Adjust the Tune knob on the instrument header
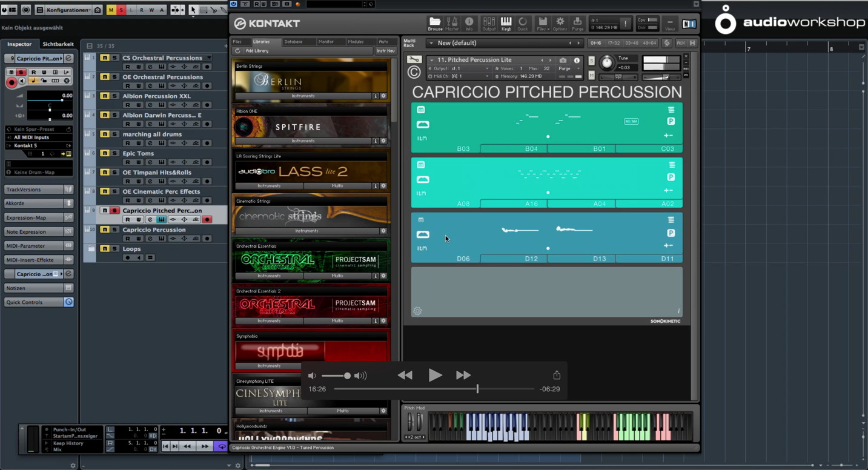This screenshot has height=470, width=868. pos(608,64)
